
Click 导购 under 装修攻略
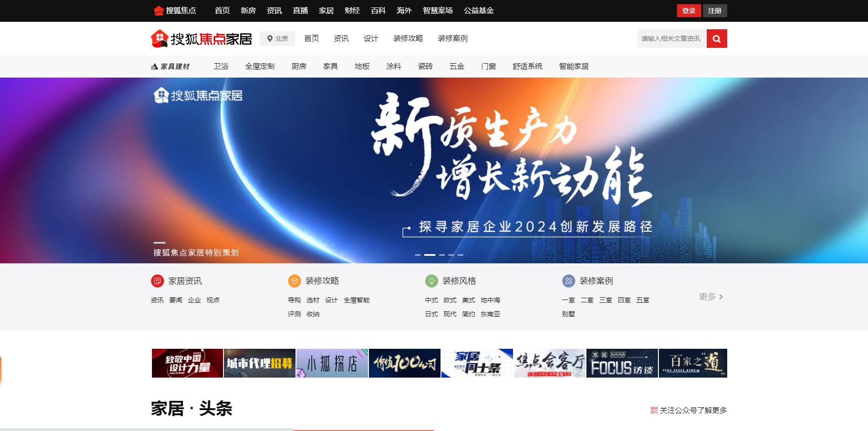294,300
